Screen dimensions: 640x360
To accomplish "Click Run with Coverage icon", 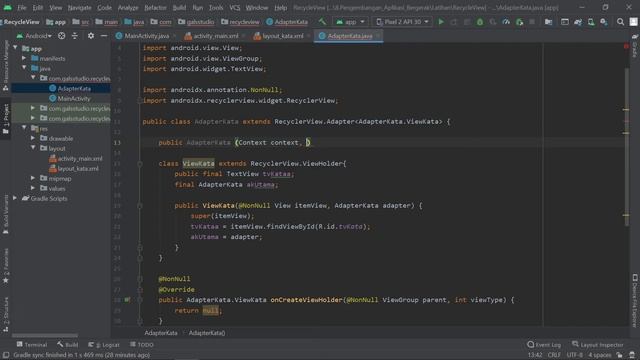I will tap(493, 22).
